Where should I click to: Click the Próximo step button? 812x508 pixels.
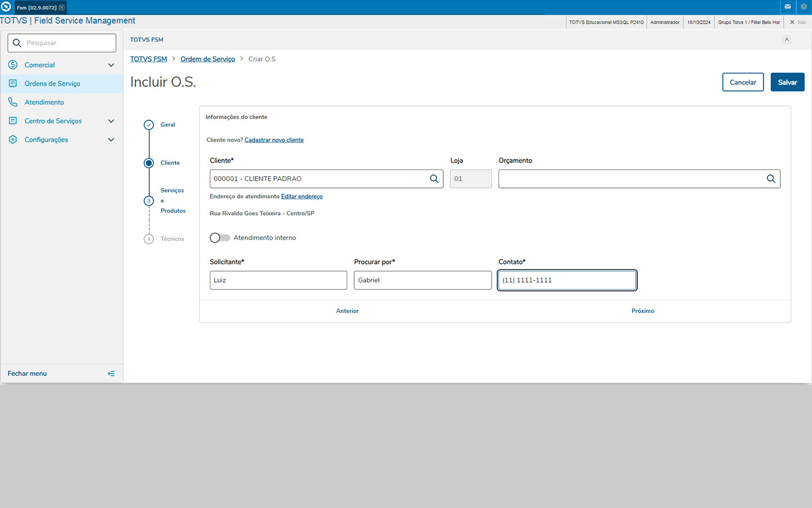click(x=643, y=311)
